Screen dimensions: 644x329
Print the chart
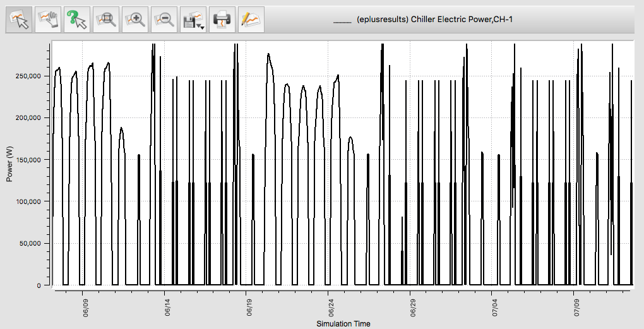point(222,20)
